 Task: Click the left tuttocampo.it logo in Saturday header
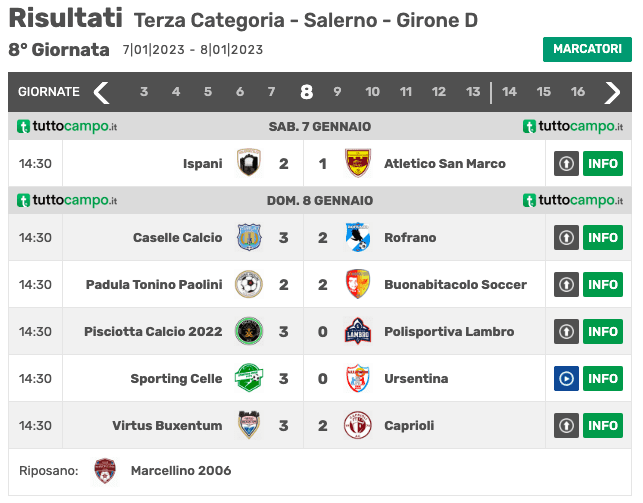tap(67, 126)
